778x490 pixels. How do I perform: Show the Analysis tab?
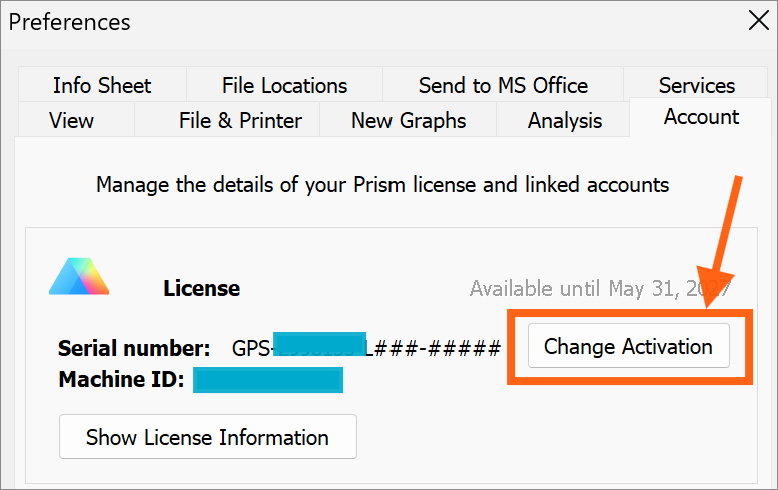point(565,121)
